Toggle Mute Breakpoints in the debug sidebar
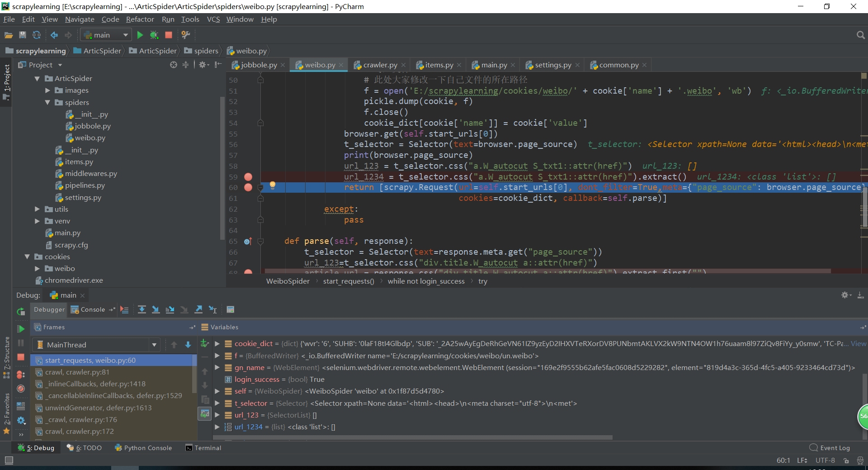The image size is (868, 470). pyautogui.click(x=21, y=389)
